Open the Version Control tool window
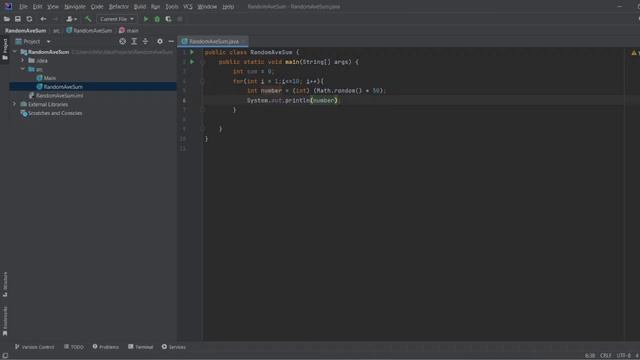The image size is (640, 360). point(34,347)
